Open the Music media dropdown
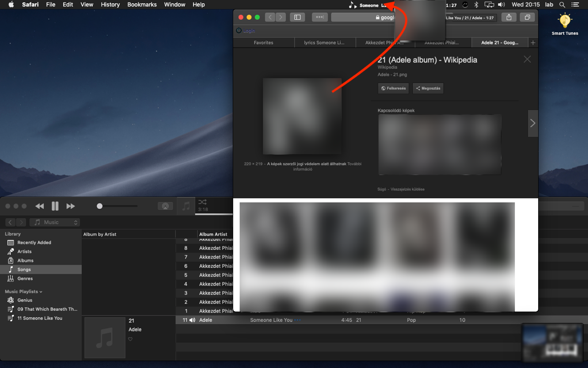This screenshot has height=368, width=588. 55,222
